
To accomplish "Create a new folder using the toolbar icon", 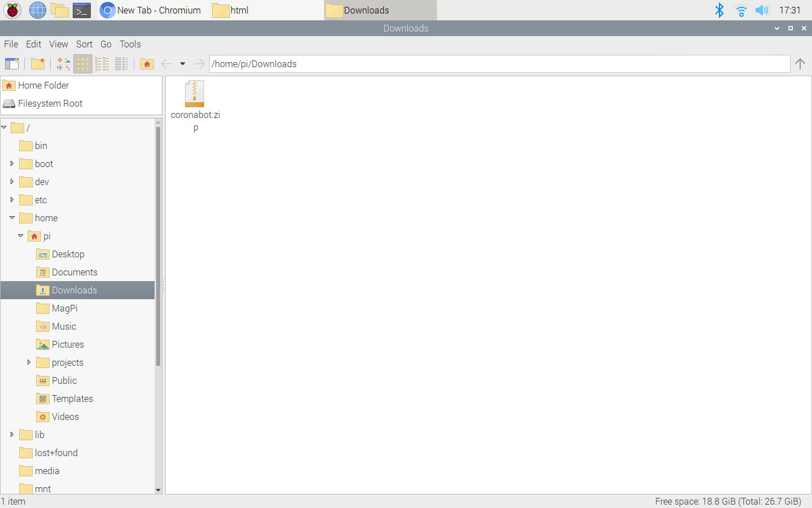I will pos(38,64).
